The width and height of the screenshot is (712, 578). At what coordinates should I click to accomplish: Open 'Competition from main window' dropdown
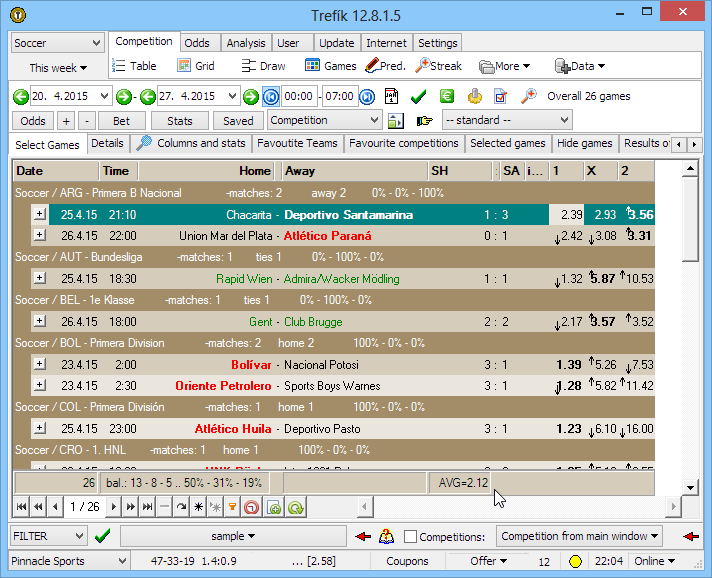[580, 536]
